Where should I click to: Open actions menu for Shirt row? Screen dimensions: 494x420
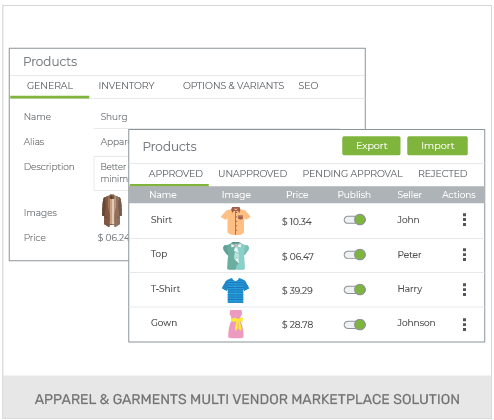pyautogui.click(x=464, y=220)
